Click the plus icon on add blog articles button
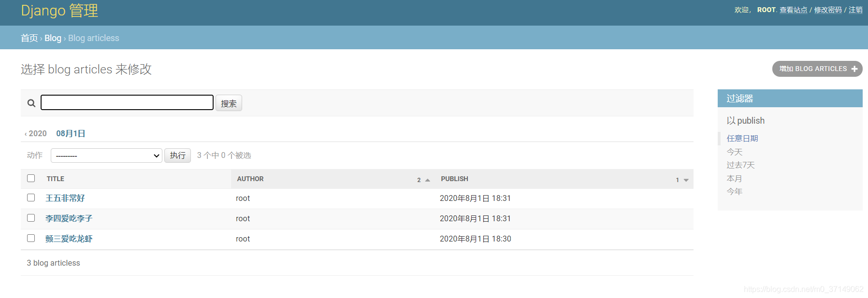This screenshot has width=868, height=298. (854, 69)
